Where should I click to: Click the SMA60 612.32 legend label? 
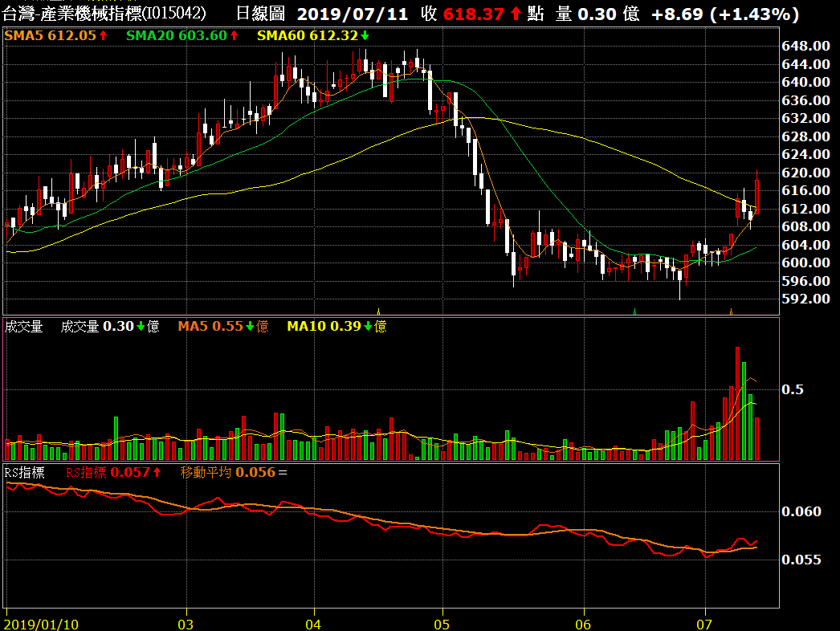(308, 36)
